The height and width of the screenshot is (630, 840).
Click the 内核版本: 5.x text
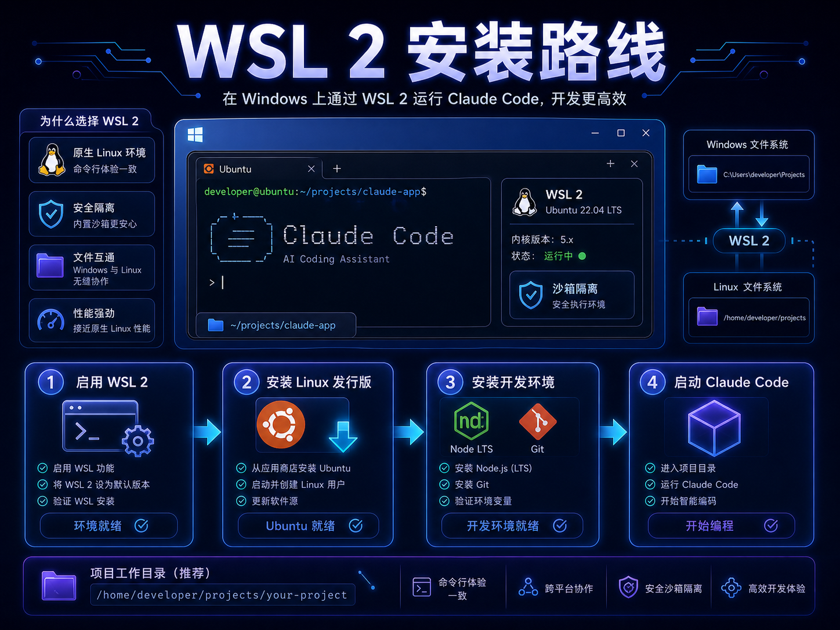click(x=542, y=240)
